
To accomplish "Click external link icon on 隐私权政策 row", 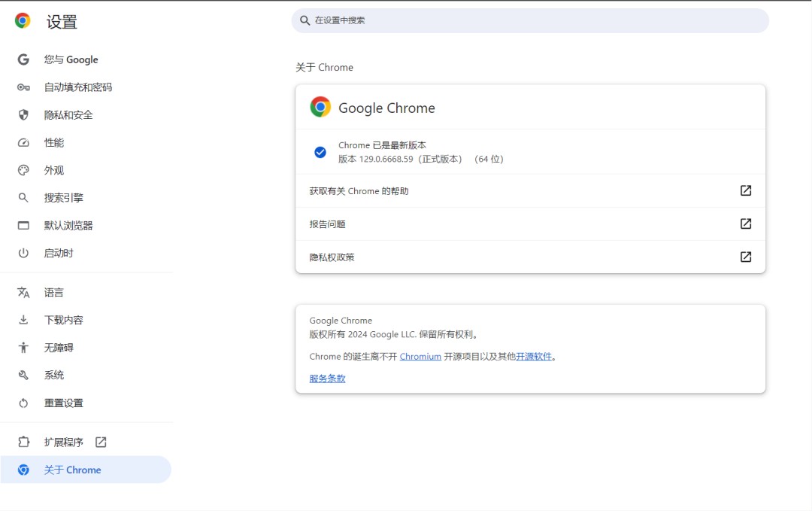I will coord(746,257).
